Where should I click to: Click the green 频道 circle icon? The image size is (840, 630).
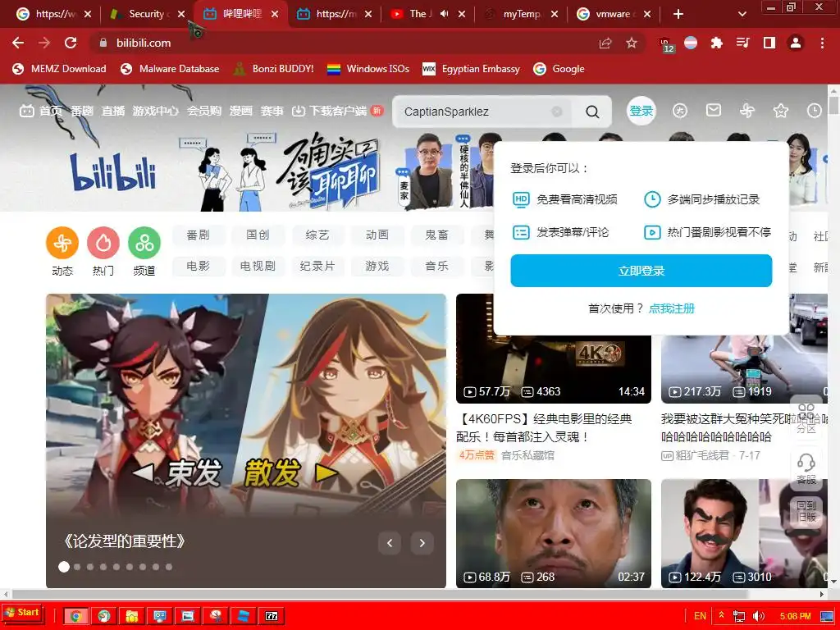pos(144,243)
